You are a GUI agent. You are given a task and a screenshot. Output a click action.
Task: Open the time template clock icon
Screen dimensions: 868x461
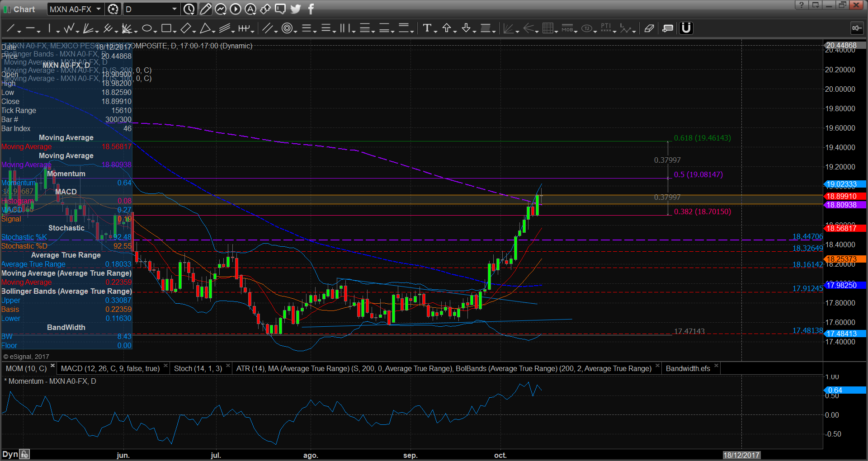pyautogui.click(x=189, y=9)
